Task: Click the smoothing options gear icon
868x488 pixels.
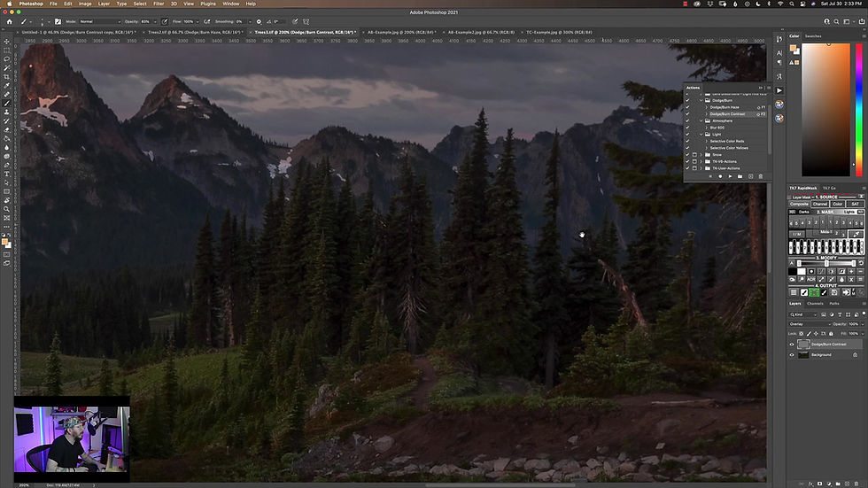Action: point(259,21)
